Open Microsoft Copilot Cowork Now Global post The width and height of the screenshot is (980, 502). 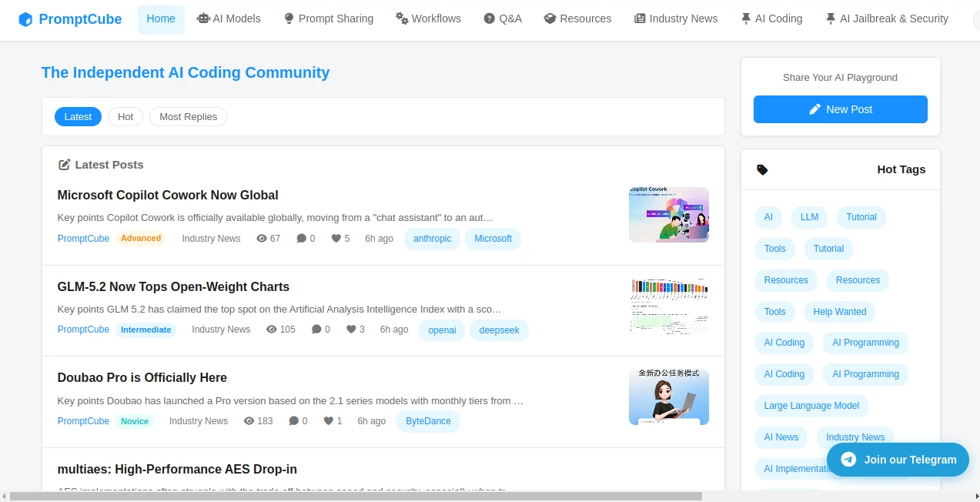point(168,196)
